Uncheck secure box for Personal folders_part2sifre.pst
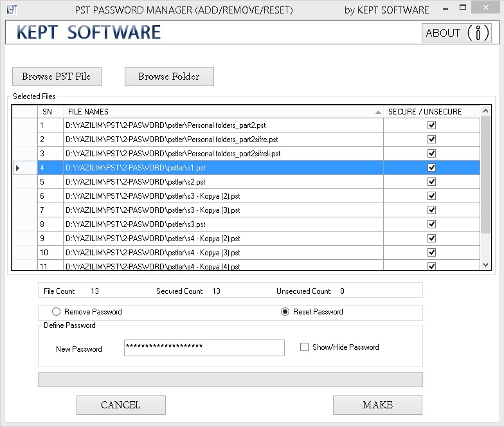This screenshot has height=427, width=504. [431, 139]
